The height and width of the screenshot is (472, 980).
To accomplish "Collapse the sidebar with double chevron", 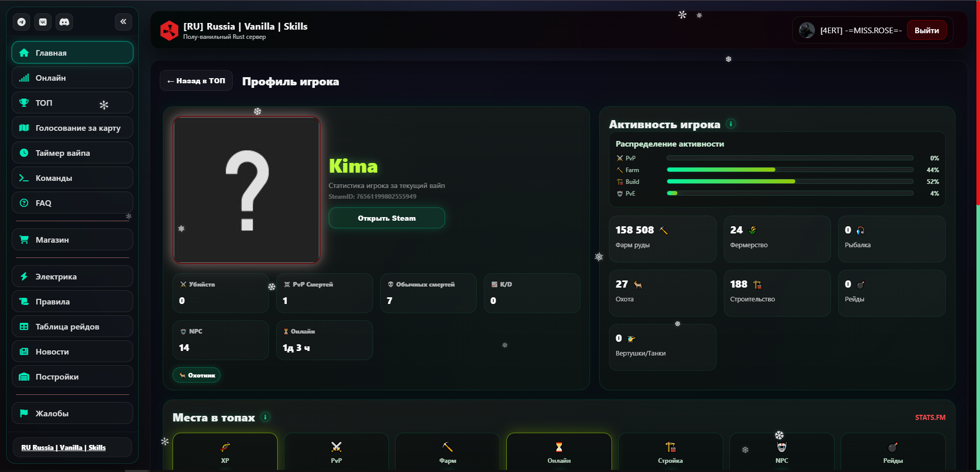I will (x=123, y=21).
